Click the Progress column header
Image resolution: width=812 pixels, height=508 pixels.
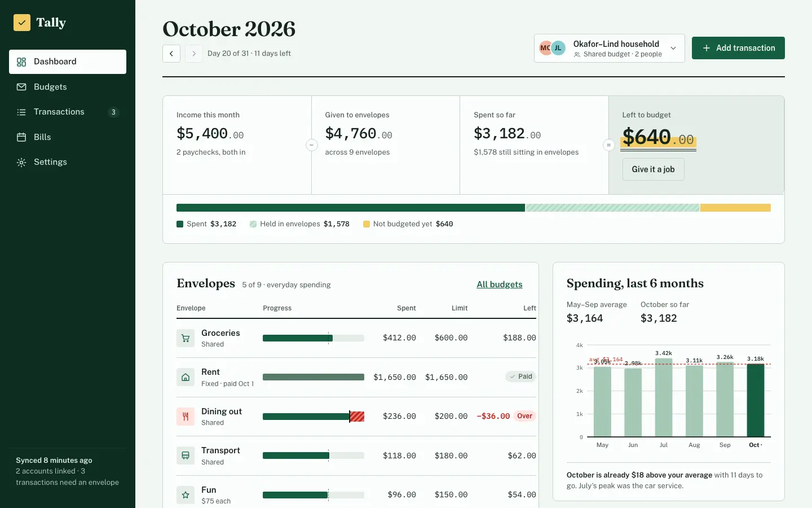(277, 308)
